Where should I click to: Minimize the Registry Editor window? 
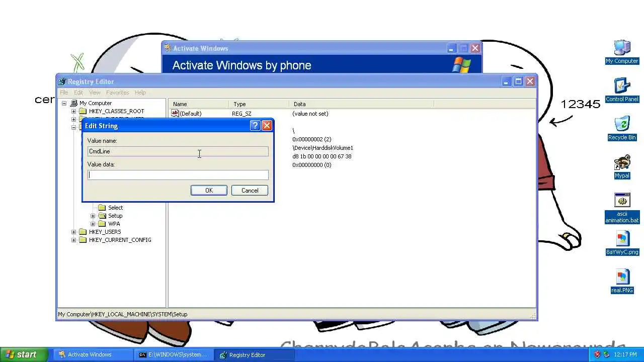506,81
